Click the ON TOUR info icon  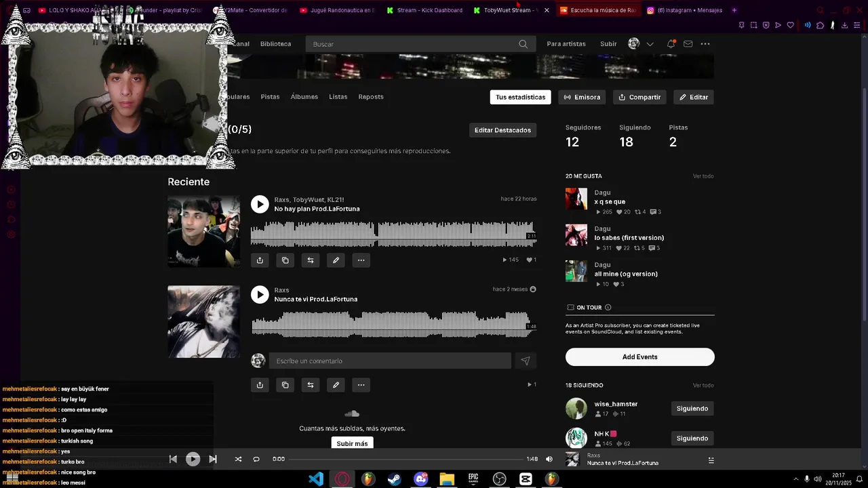(608, 308)
